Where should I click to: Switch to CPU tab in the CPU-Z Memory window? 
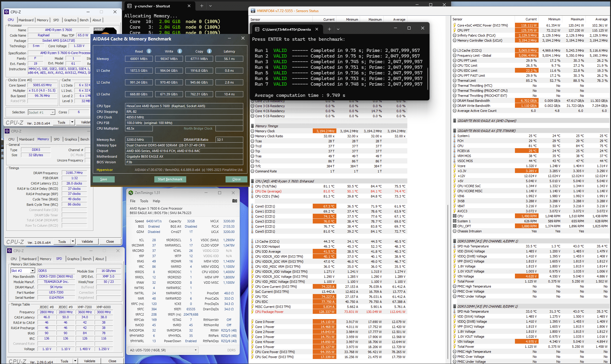11,139
